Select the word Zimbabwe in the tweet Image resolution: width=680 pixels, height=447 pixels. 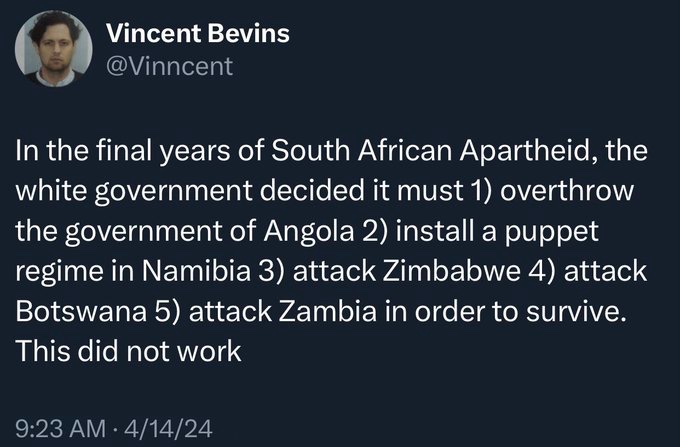(x=451, y=271)
